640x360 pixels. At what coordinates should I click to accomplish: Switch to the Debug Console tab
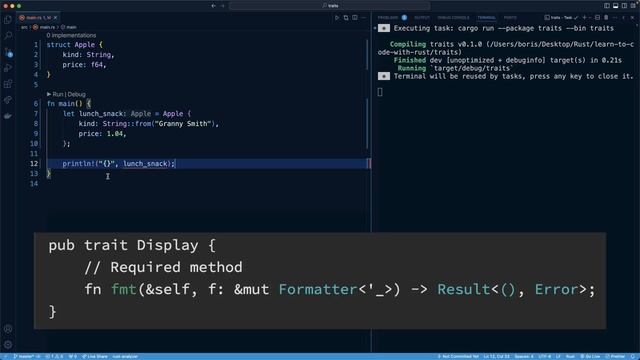pos(453,18)
